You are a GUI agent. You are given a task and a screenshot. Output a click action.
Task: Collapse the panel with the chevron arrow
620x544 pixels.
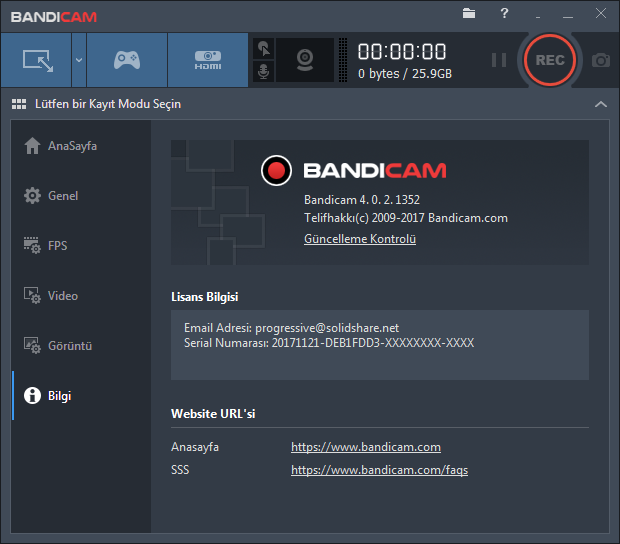coord(601,104)
